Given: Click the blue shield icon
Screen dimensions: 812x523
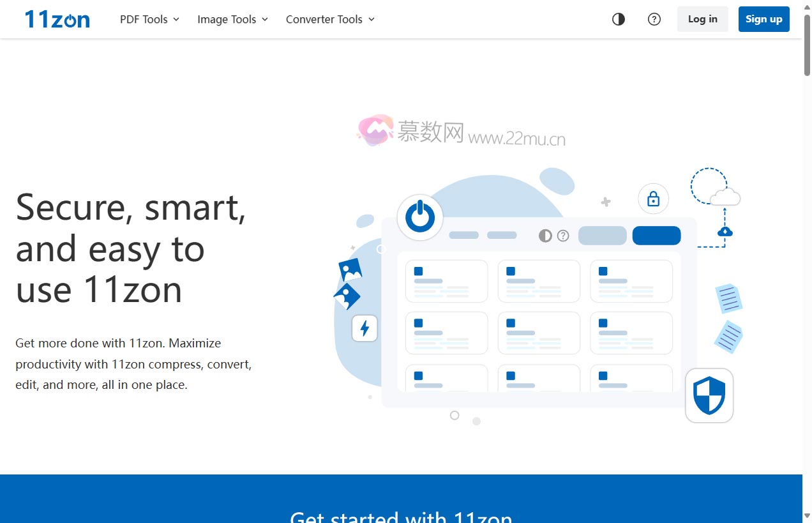Looking at the screenshot, I should 709,396.
